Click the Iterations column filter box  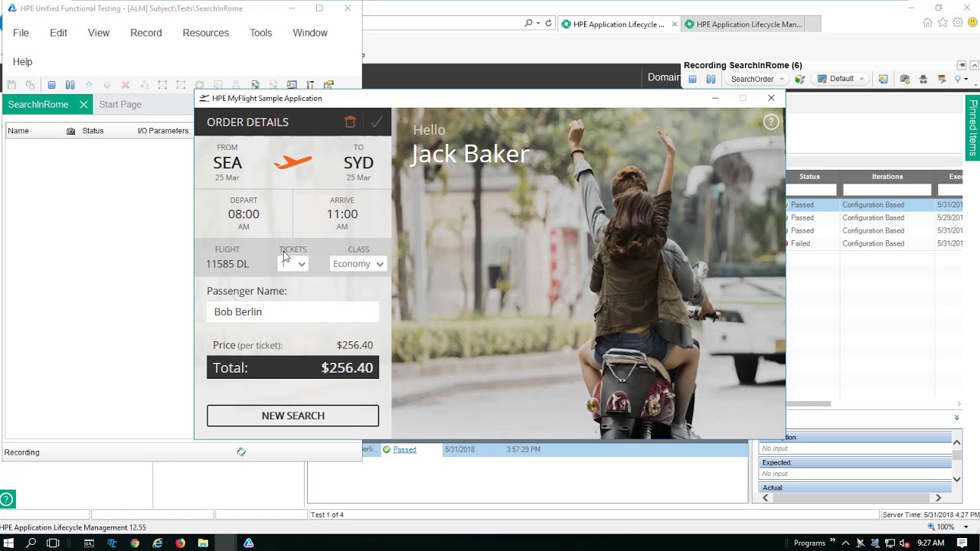pyautogui.click(x=887, y=190)
